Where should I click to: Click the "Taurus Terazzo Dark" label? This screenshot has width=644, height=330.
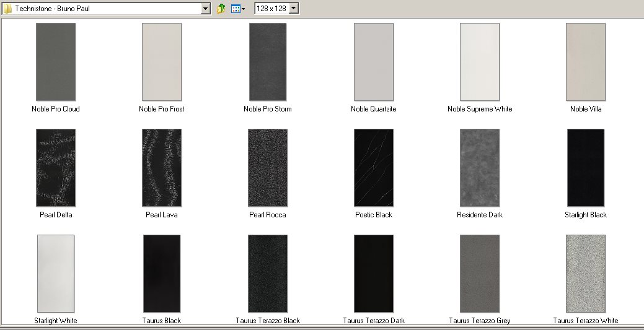point(374,321)
